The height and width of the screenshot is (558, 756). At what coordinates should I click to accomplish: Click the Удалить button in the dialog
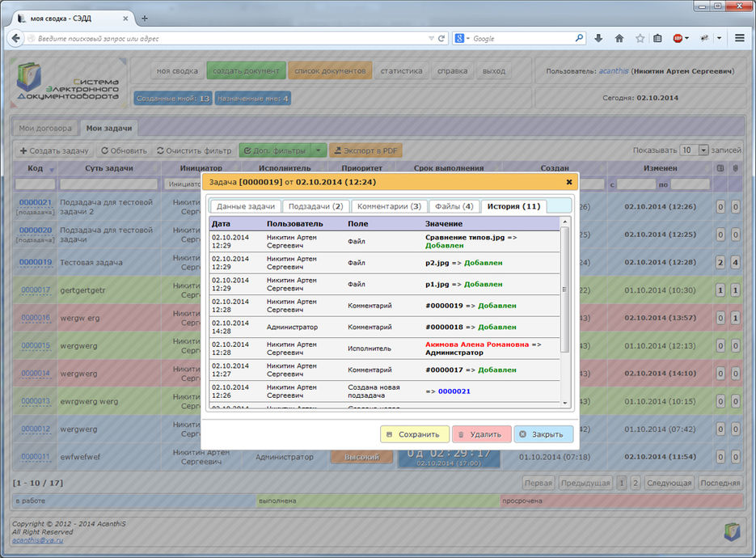click(x=481, y=434)
